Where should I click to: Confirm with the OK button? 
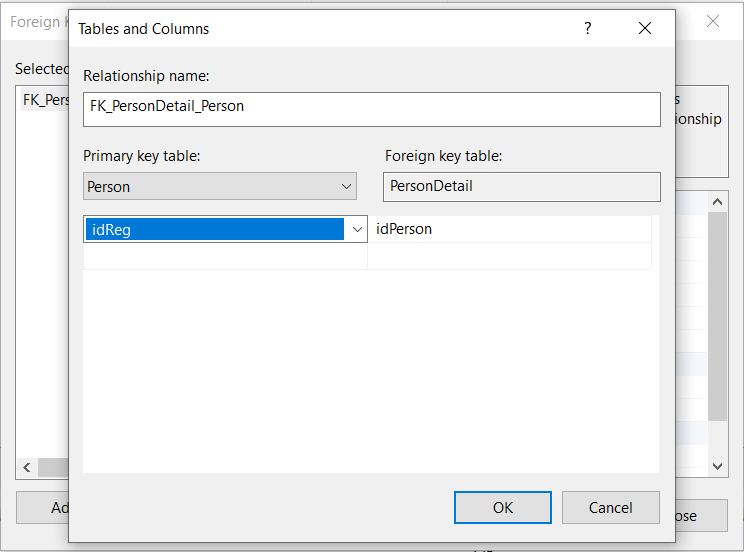[503, 507]
